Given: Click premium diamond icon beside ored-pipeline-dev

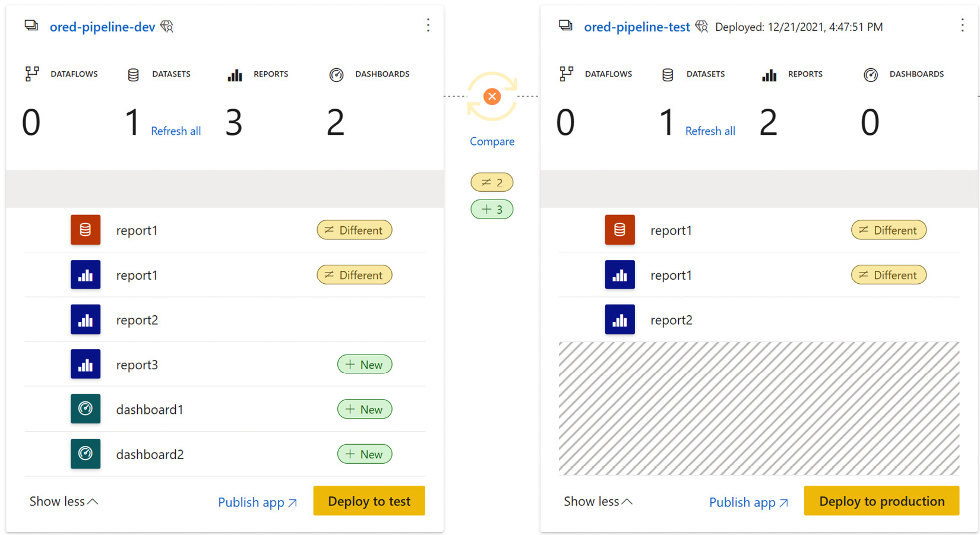Looking at the screenshot, I should pyautogui.click(x=167, y=27).
